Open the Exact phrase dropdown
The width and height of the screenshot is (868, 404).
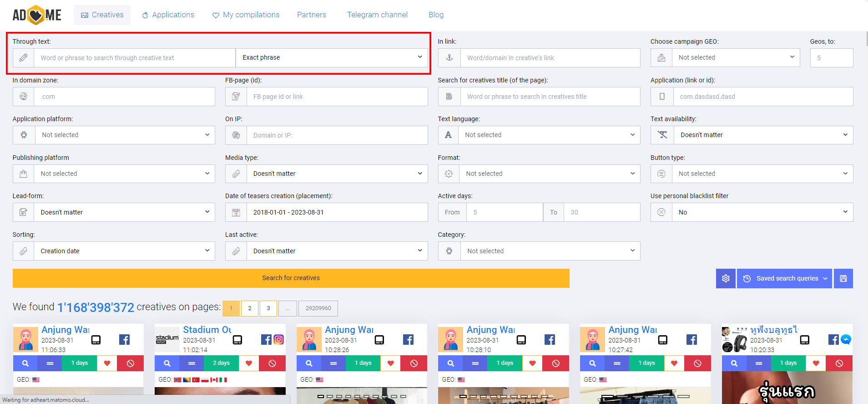point(332,58)
